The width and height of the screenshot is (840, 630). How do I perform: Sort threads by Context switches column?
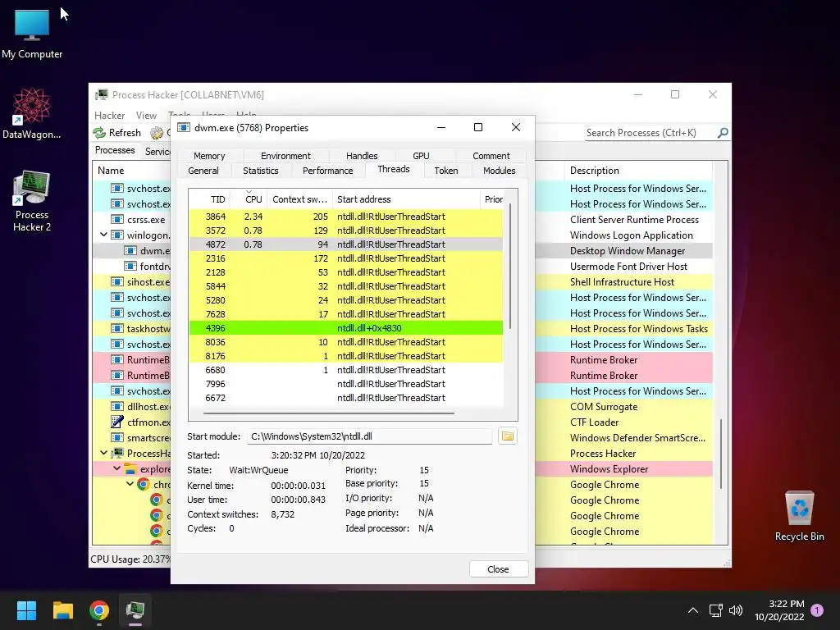tap(299, 199)
